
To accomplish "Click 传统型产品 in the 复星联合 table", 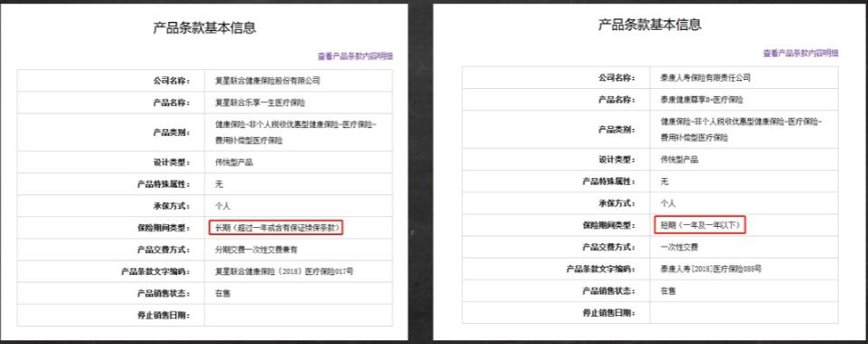I will click(233, 162).
